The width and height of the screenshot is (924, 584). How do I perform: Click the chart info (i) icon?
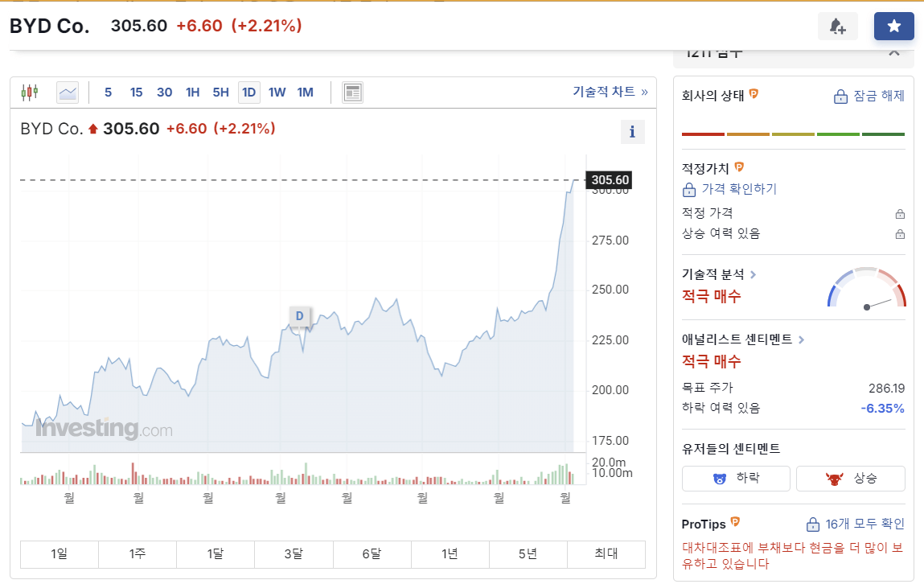click(632, 132)
